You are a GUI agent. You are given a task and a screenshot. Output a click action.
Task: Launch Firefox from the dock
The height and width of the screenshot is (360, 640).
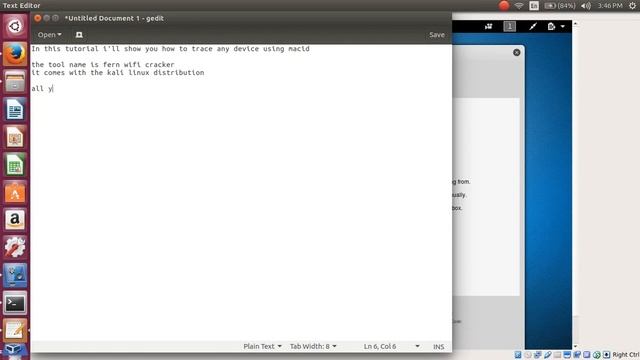click(15, 54)
